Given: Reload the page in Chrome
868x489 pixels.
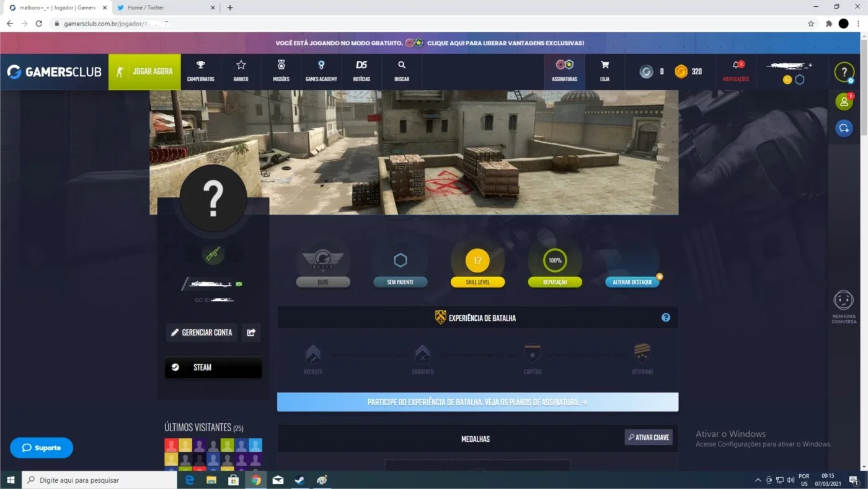Looking at the screenshot, I should pyautogui.click(x=39, y=24).
